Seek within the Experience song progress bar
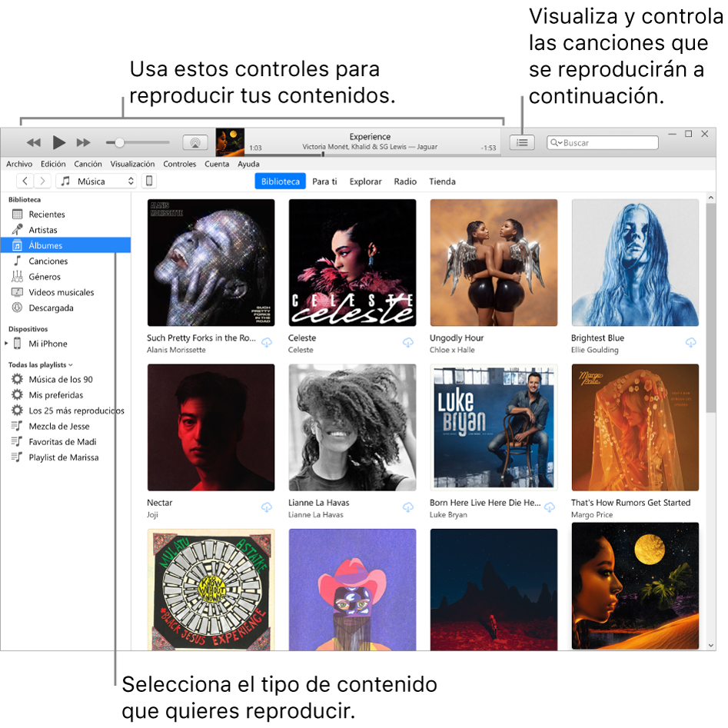 pos(373,155)
